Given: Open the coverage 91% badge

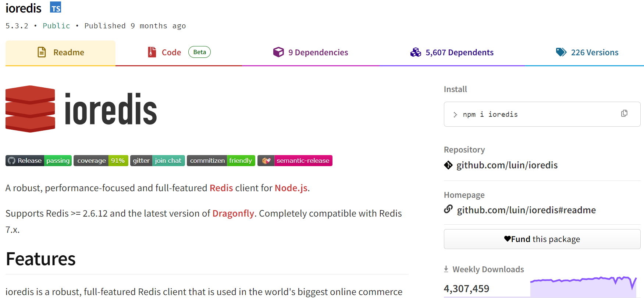Looking at the screenshot, I should tap(101, 161).
